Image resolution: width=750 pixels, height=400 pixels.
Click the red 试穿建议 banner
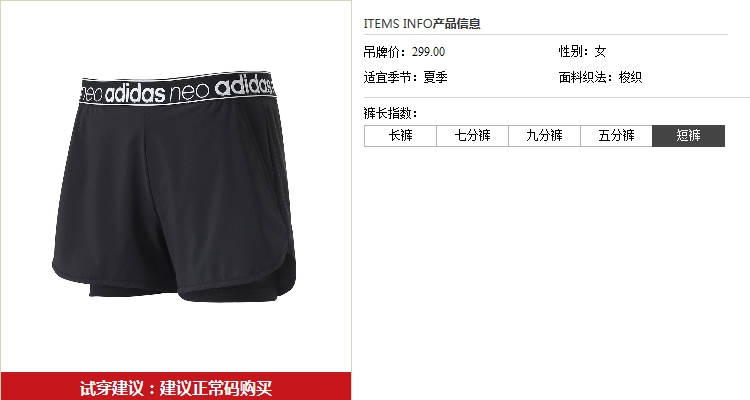[x=176, y=386]
